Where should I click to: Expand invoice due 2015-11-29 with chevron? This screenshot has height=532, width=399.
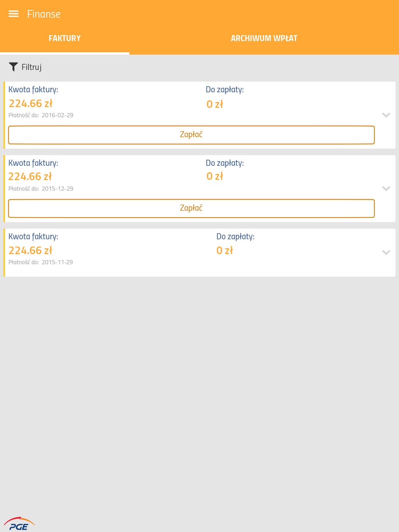(x=386, y=252)
